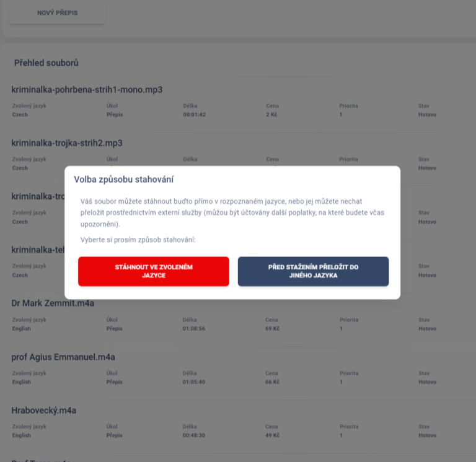Open the 'Dr Mark Zemmit.m4a' entry
476x462 pixels.
pos(53,303)
